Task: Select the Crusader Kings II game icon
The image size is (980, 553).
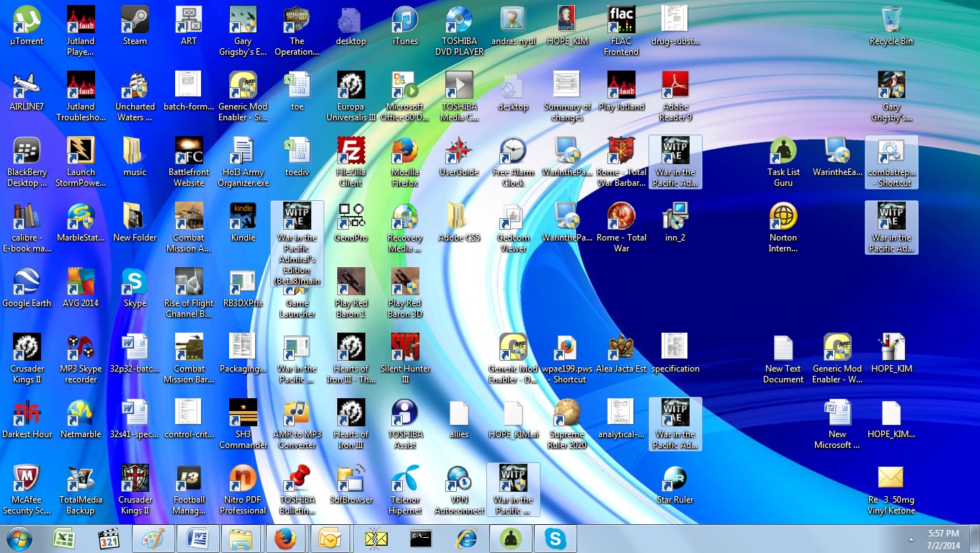Action: [27, 346]
